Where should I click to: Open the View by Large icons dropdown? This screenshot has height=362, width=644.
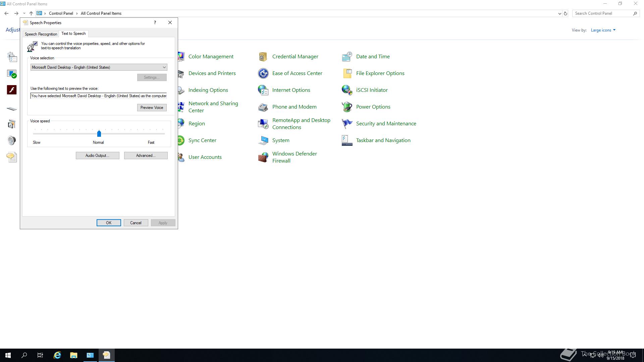(x=603, y=30)
